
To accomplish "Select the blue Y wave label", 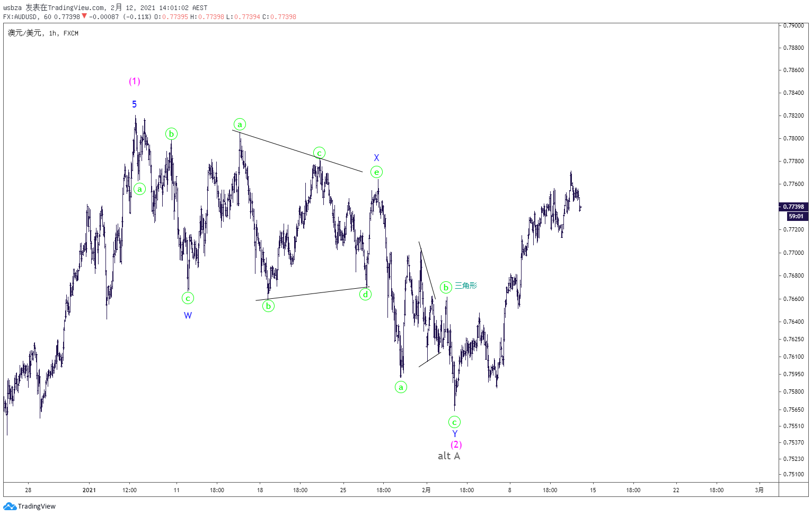I will point(455,433).
